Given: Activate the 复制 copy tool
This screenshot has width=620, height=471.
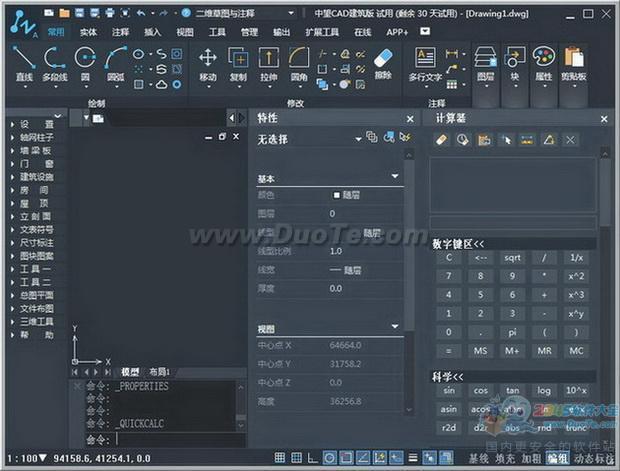Looking at the screenshot, I should coord(238,64).
